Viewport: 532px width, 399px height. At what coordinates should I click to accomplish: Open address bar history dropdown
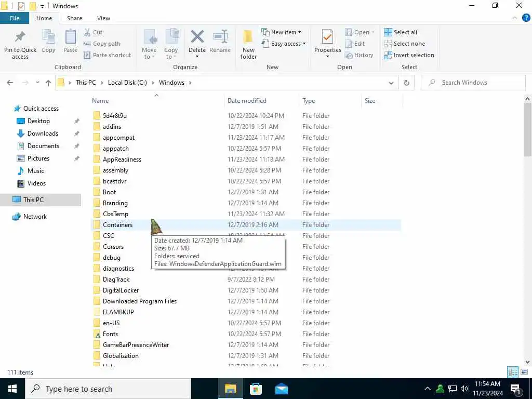391,83
